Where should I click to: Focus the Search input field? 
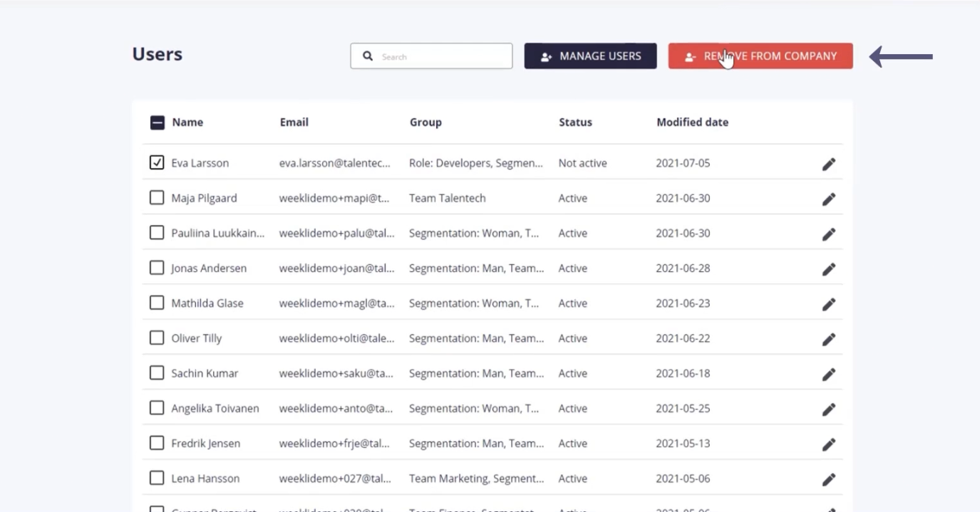pos(431,56)
